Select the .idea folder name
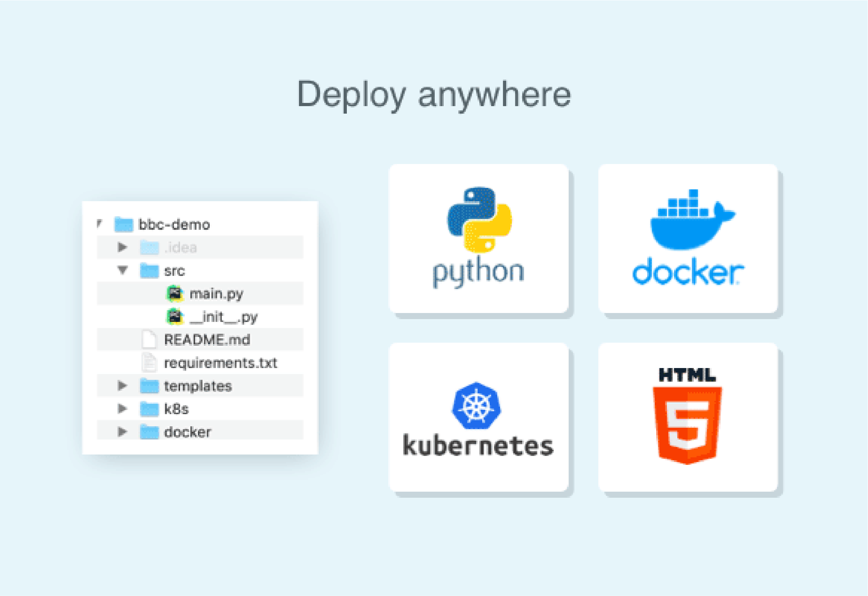Image resolution: width=868 pixels, height=596 pixels. (x=180, y=247)
